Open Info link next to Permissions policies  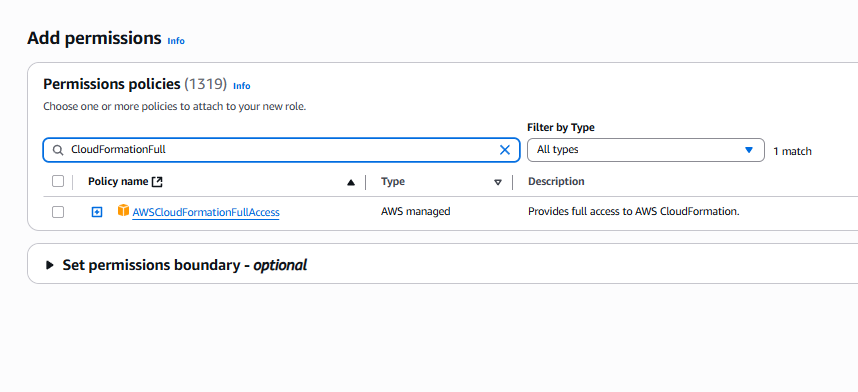(x=241, y=86)
